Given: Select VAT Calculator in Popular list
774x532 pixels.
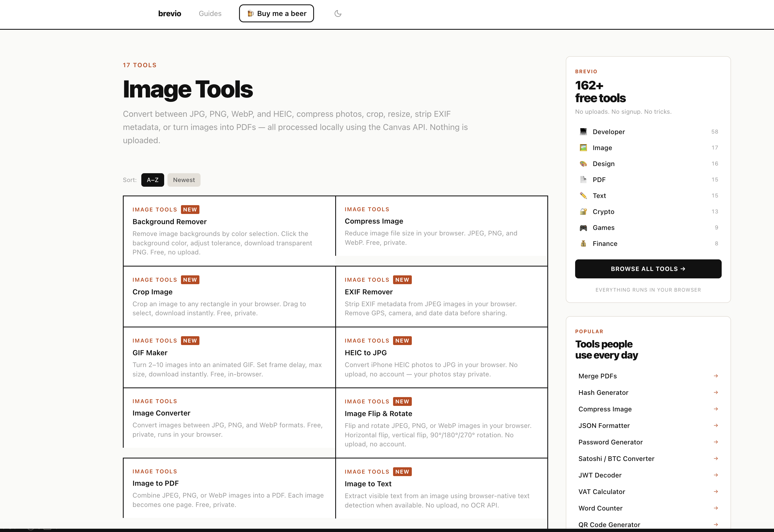Looking at the screenshot, I should click(648, 492).
